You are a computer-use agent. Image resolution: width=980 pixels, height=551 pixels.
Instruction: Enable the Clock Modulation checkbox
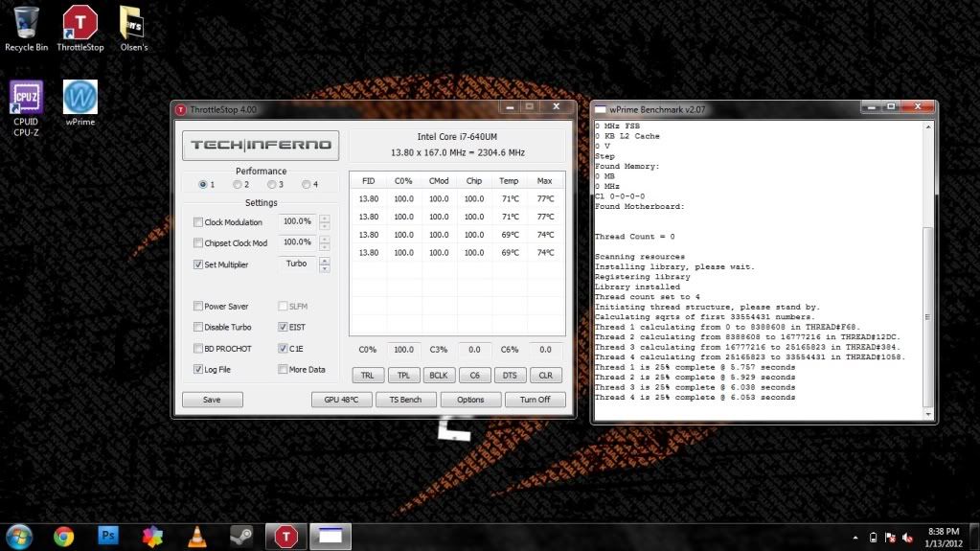click(198, 222)
